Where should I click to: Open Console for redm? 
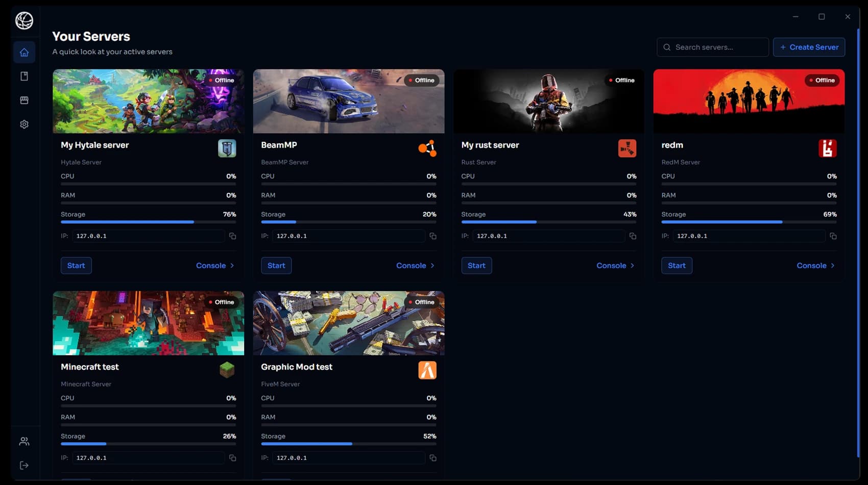tap(815, 265)
